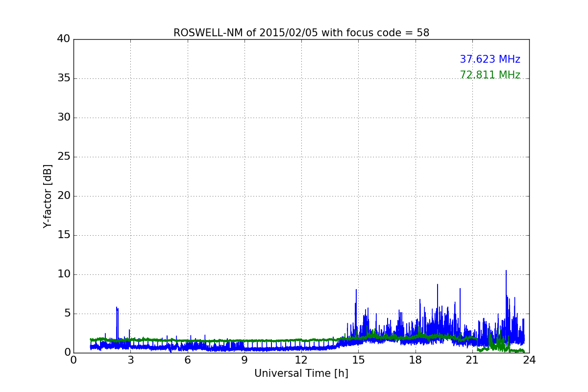Click the Y-factor [dB] axis label
The image size is (588, 392).
pos(48,196)
